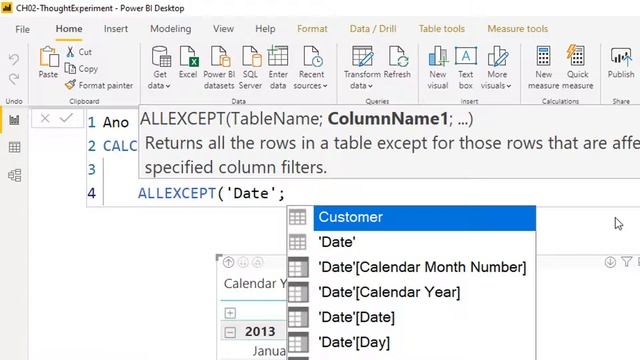Viewport: 640px width, 360px height.
Task: Open the Data / Drill tab
Action: tap(373, 29)
